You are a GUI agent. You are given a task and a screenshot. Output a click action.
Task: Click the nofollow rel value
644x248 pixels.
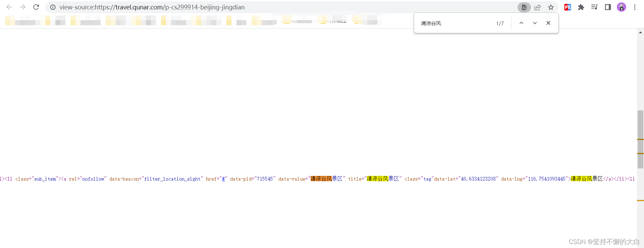pyautogui.click(x=93, y=179)
